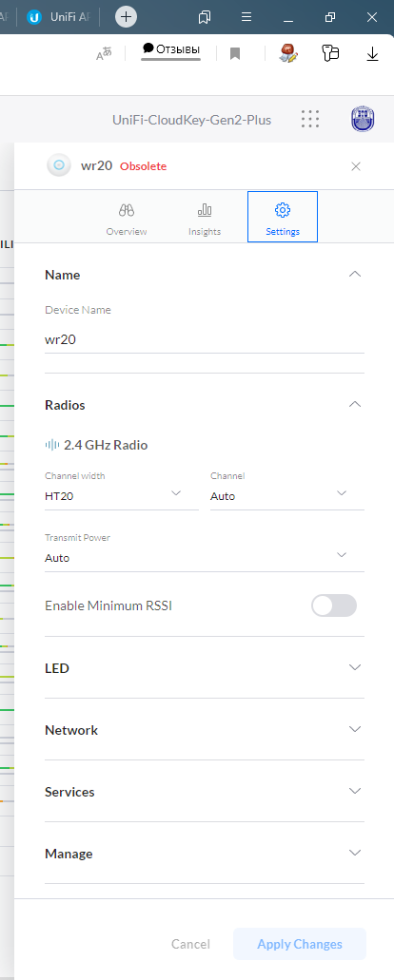The height and width of the screenshot is (980, 394).
Task: Open the Transmit Power dropdown
Action: [x=205, y=557]
